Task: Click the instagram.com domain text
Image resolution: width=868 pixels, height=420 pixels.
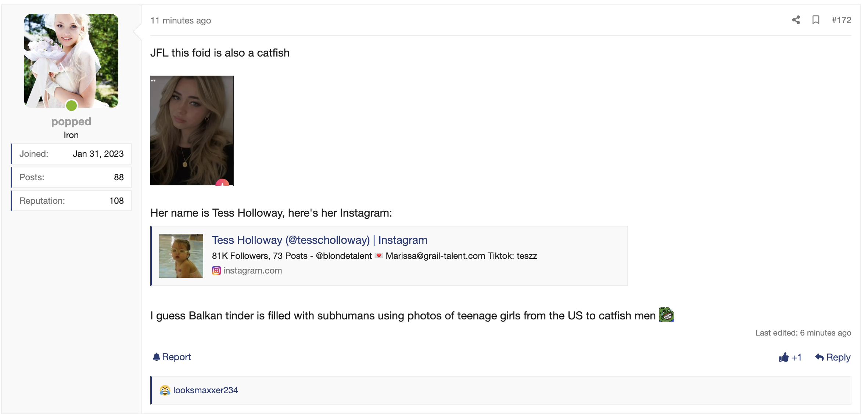Action: pyautogui.click(x=252, y=271)
